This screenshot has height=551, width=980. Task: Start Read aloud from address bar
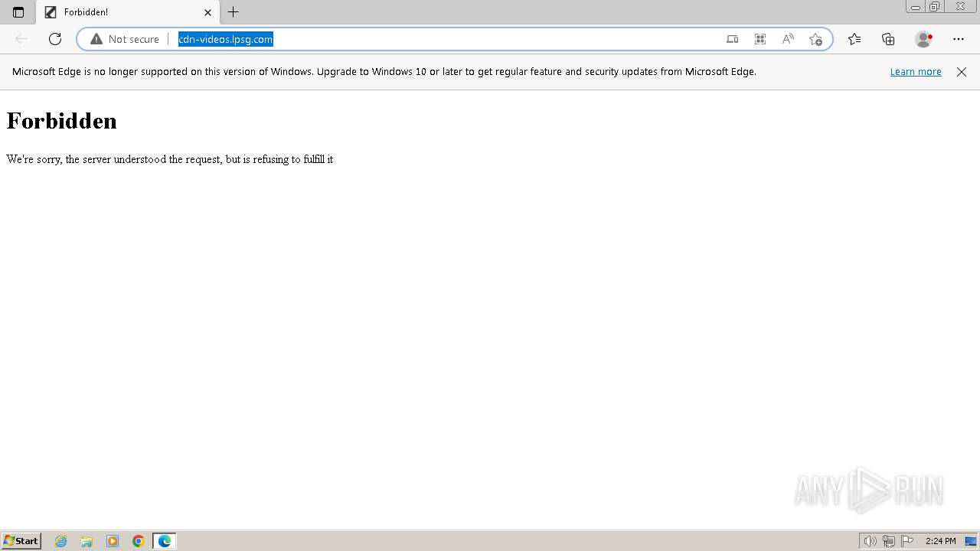point(788,39)
